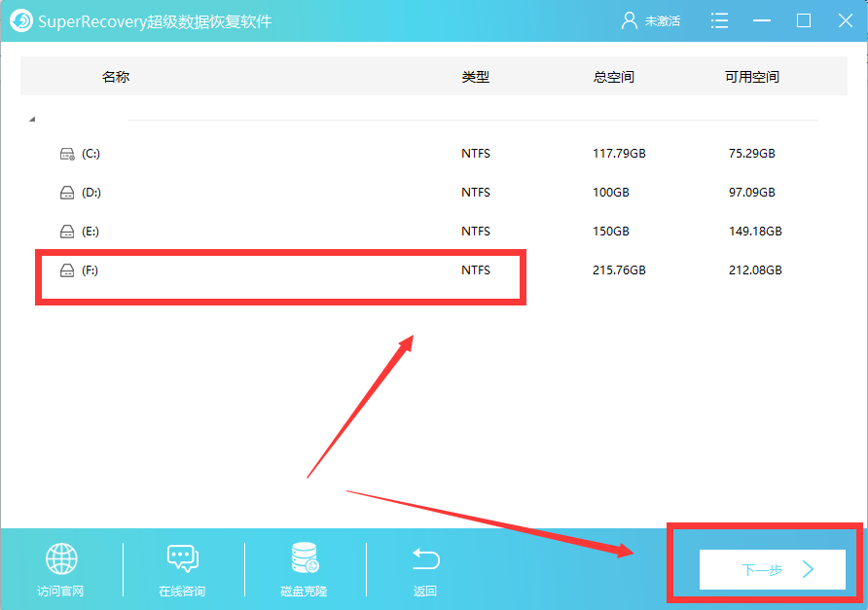Click the C: drive icon

click(x=67, y=154)
